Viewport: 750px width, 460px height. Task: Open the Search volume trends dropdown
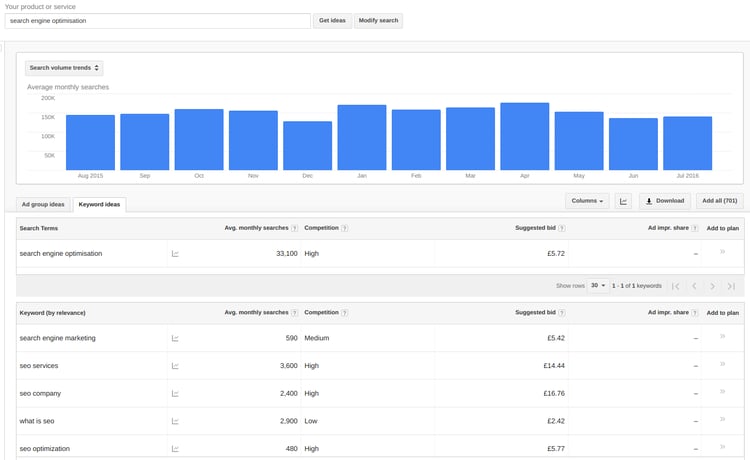coord(65,68)
